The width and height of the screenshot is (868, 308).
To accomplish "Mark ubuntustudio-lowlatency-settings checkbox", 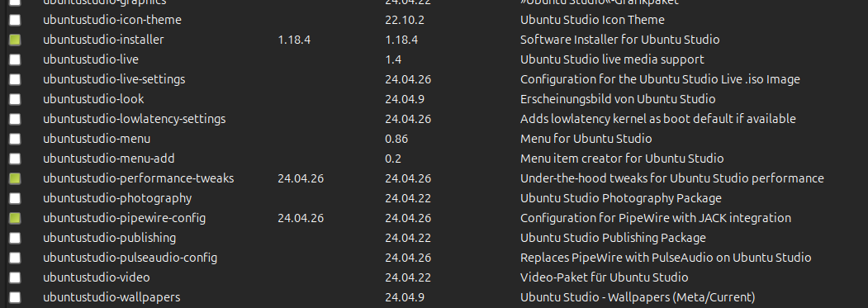I will click(x=15, y=119).
